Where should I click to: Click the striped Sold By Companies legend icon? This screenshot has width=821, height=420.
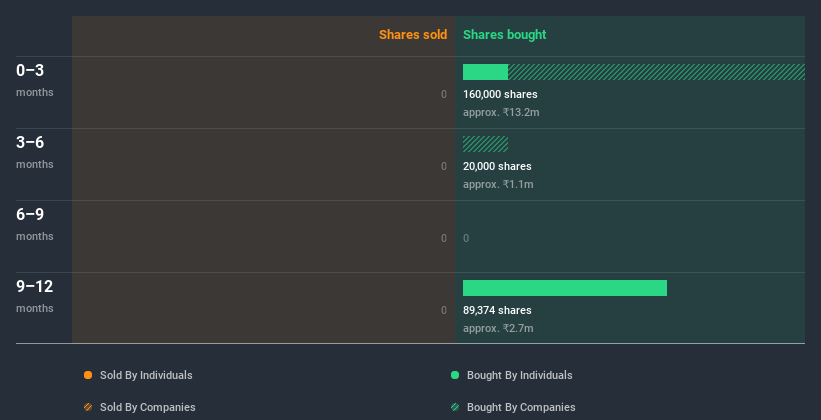[88, 407]
